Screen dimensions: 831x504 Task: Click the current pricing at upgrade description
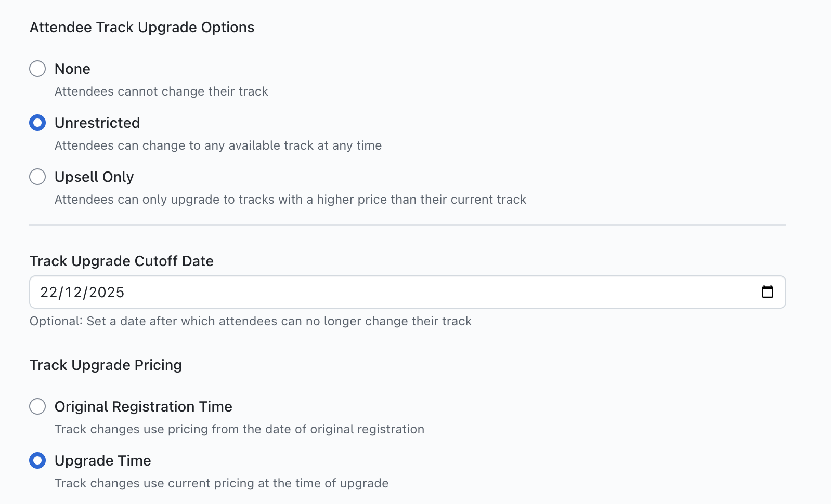[x=221, y=483]
